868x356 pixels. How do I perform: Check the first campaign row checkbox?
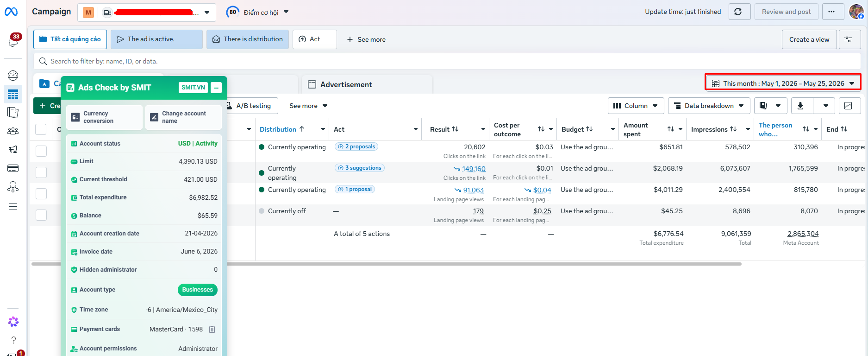[41, 151]
